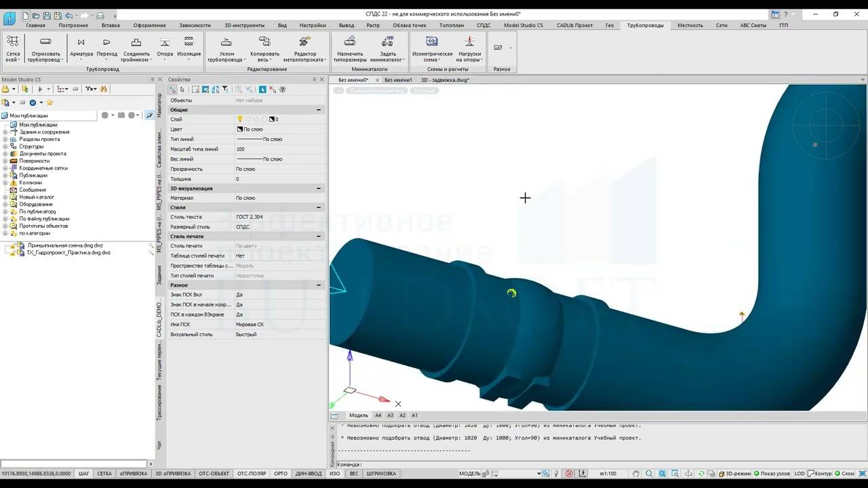868x488 pixels.
Task: Click the m1:100 scale button
Action: pyautogui.click(x=607, y=474)
